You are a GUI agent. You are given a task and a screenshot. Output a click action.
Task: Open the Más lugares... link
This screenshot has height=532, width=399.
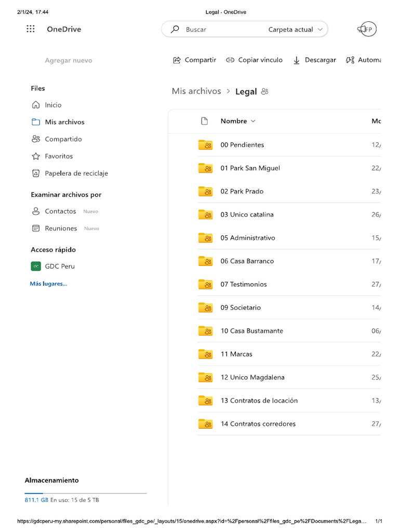[48, 284]
